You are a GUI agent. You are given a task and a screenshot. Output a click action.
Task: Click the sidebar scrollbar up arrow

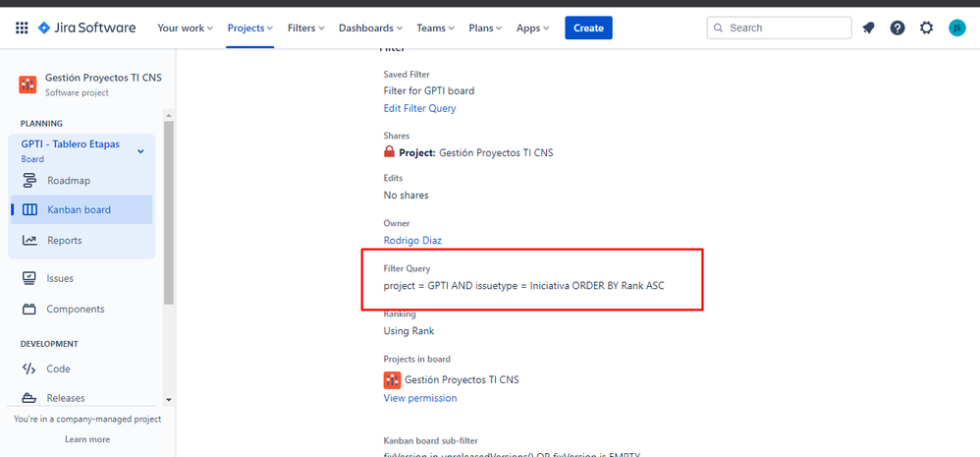(x=168, y=116)
